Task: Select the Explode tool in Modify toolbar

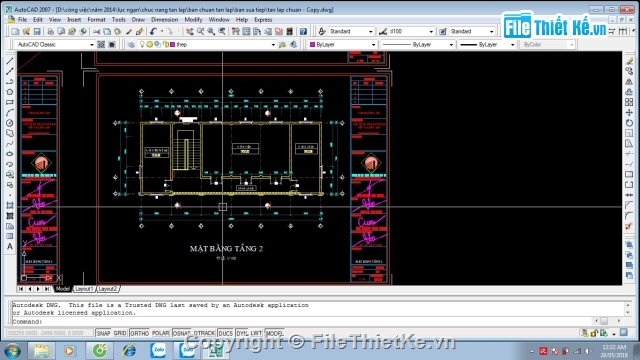Action: 629,226
